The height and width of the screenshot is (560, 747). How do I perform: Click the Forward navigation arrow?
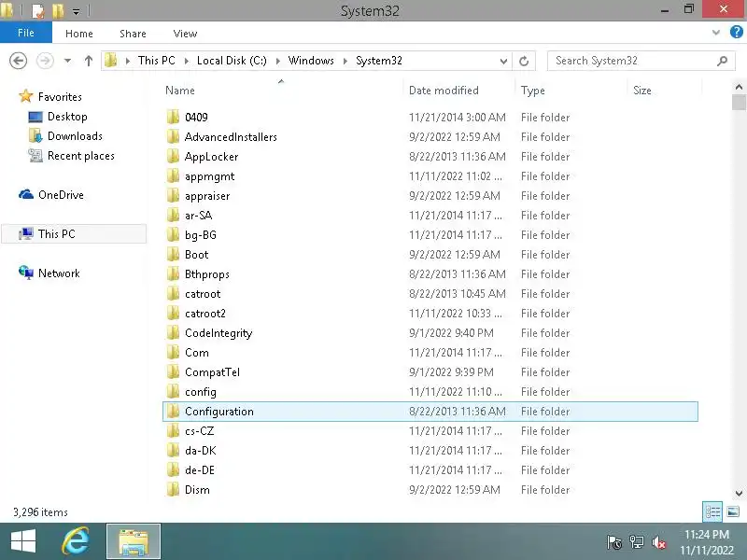[45, 61]
